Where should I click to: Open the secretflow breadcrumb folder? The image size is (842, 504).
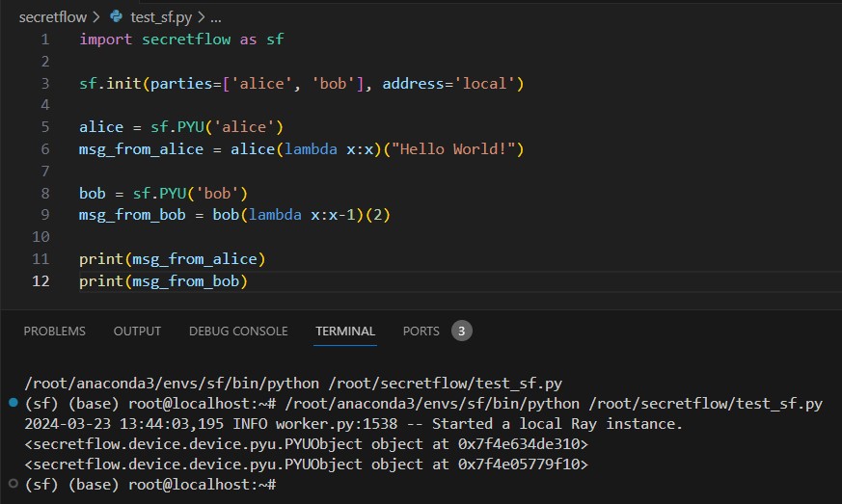pos(53,17)
